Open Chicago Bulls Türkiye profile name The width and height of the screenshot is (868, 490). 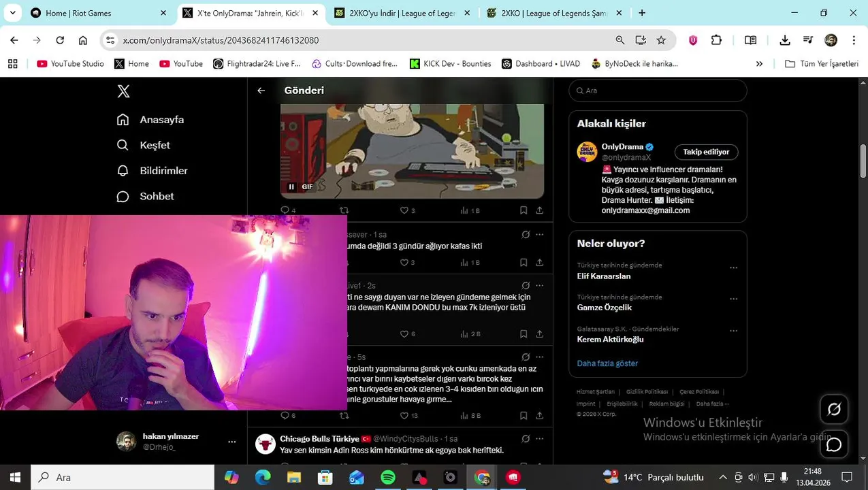pyautogui.click(x=319, y=439)
